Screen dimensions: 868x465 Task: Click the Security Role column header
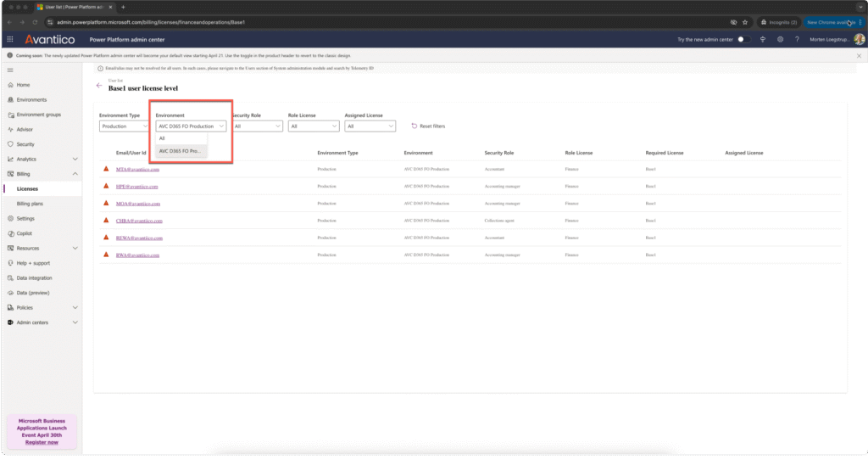coord(498,153)
